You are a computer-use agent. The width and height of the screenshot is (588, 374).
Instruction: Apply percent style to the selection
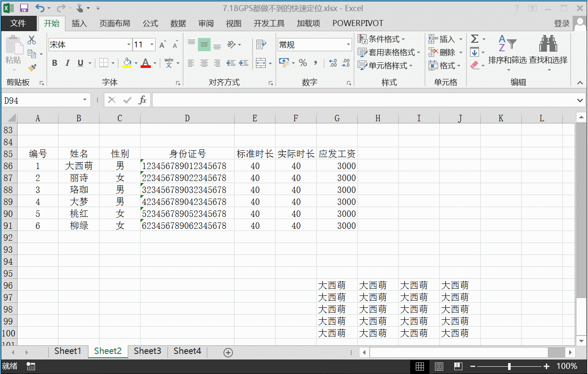(x=303, y=63)
